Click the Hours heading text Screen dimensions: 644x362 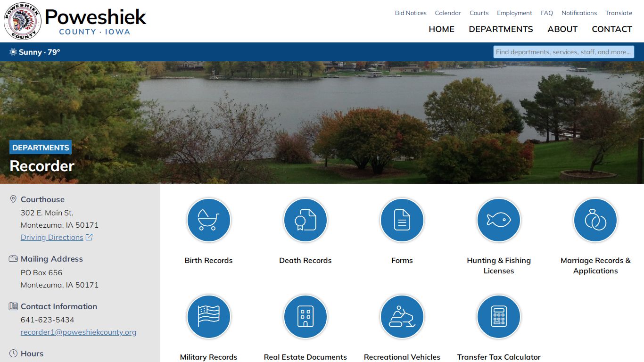click(x=32, y=354)
